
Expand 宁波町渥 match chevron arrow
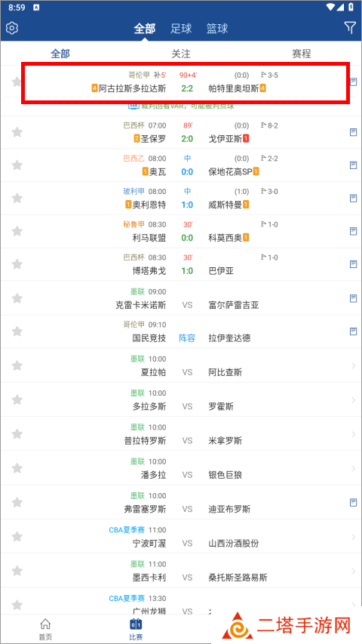click(x=354, y=537)
